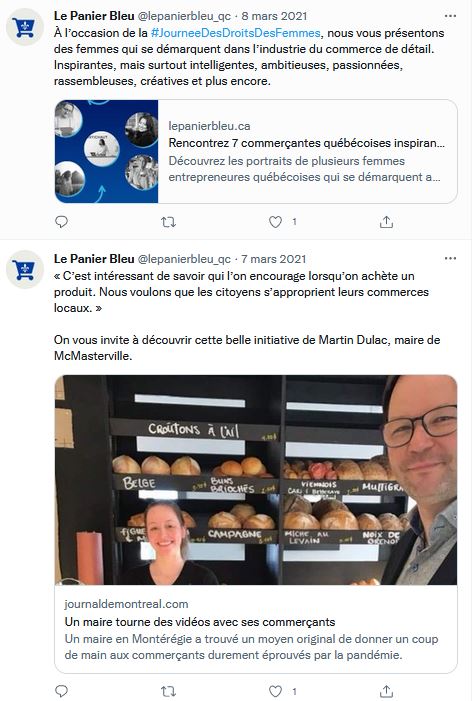The height and width of the screenshot is (701, 474).
Task: Click the #JourneeDesDroitsDesFemmes hashtag
Action: pos(236,33)
